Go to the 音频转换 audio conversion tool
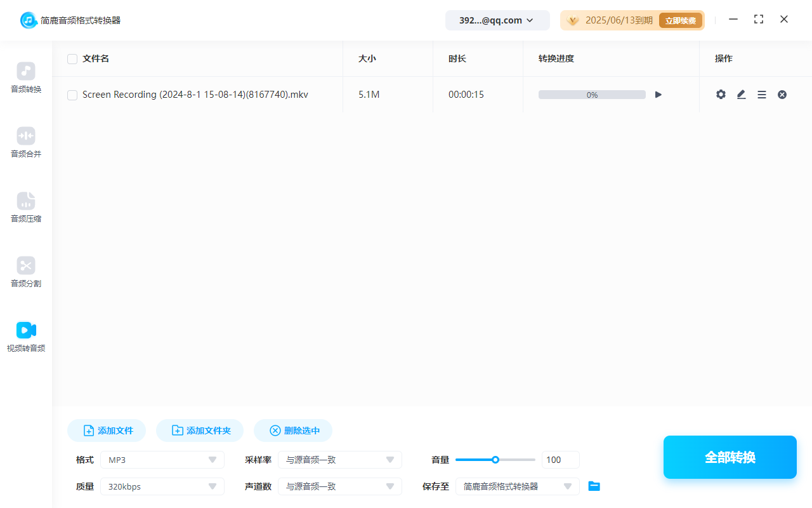 coord(25,77)
